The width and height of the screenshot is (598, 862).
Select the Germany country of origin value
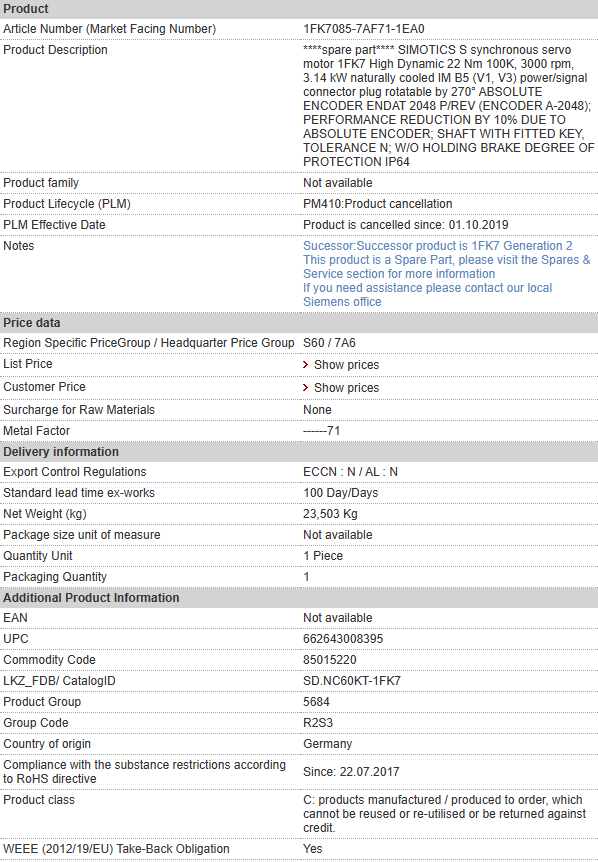[327, 744]
